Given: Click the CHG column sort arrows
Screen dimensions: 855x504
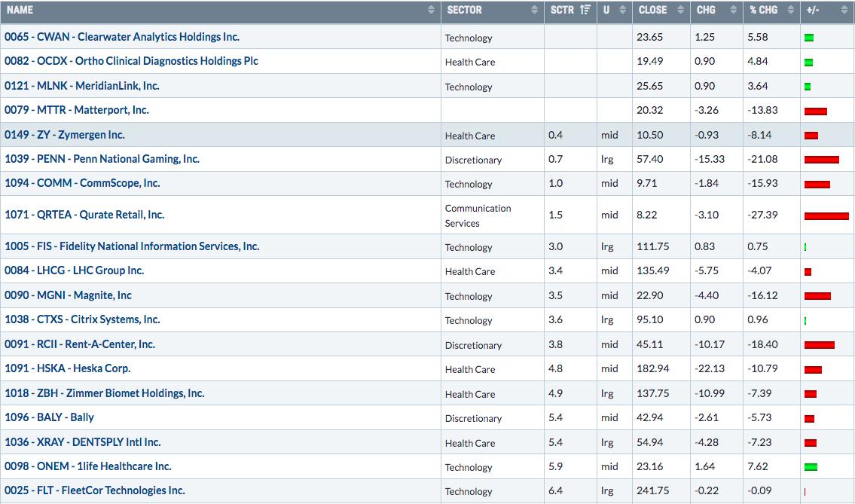Looking at the screenshot, I should click(733, 11).
